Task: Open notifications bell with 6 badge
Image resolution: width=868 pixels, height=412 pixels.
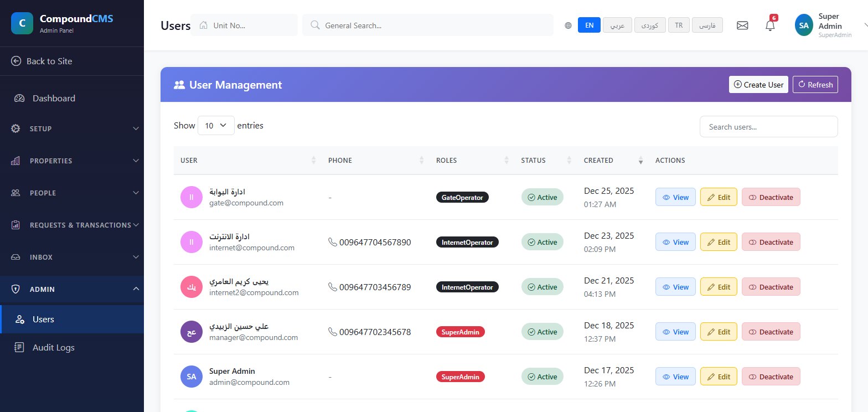Action: [770, 25]
